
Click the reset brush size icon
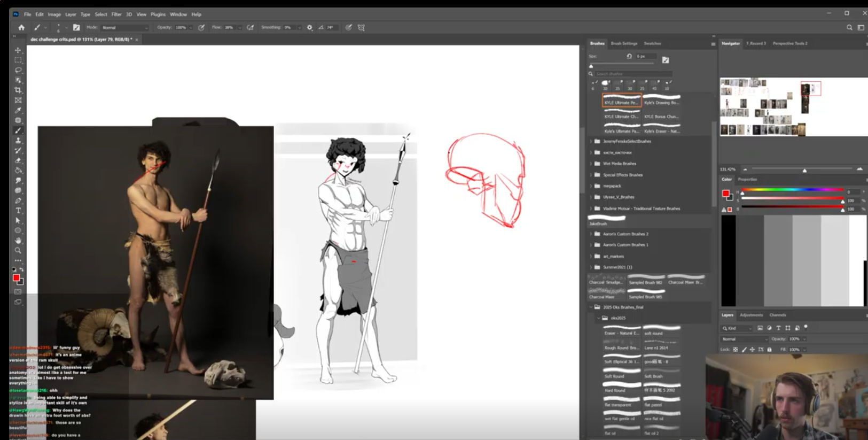[x=629, y=56]
